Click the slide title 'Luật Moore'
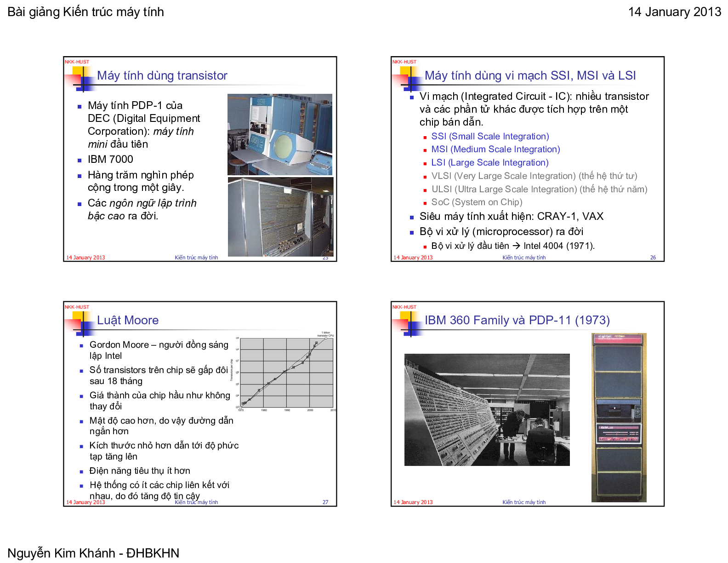 click(128, 320)
